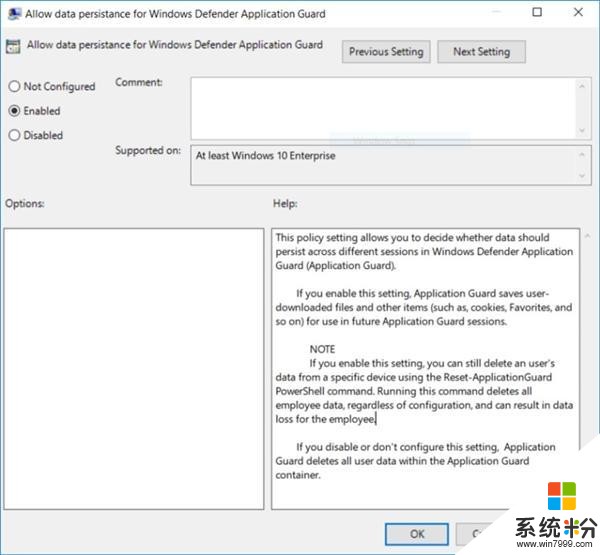Image resolution: width=600 pixels, height=555 pixels.
Task: Click the 'Options:' label
Action: (25, 203)
